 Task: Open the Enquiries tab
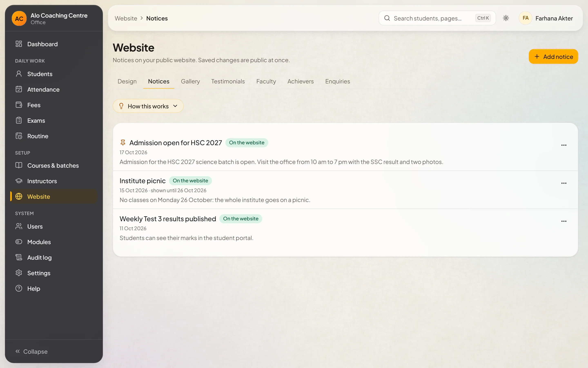[337, 81]
